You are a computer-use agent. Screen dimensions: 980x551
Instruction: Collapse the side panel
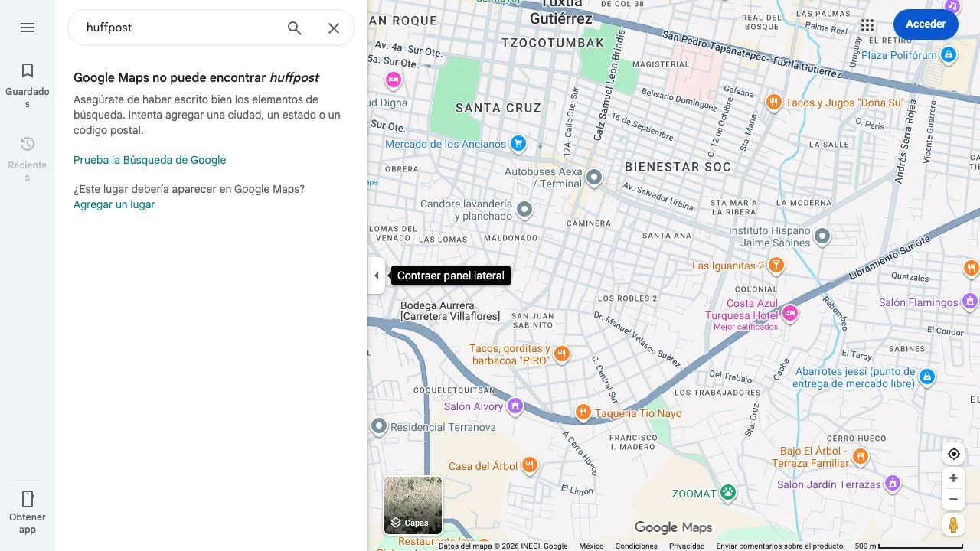[x=377, y=275]
